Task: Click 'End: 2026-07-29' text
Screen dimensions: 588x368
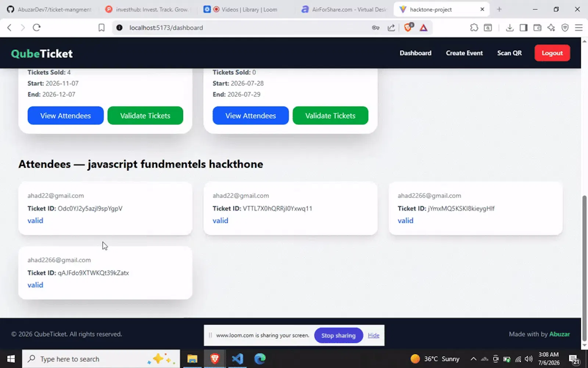Action: 236,95
